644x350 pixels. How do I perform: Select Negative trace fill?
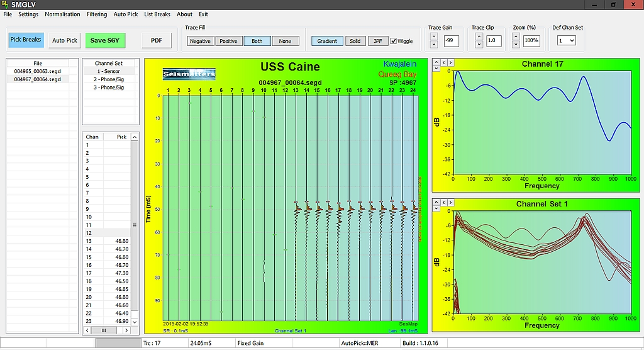pyautogui.click(x=201, y=41)
